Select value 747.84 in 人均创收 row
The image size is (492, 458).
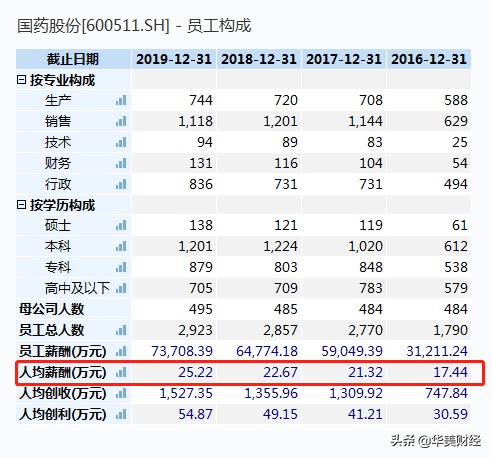pos(446,393)
